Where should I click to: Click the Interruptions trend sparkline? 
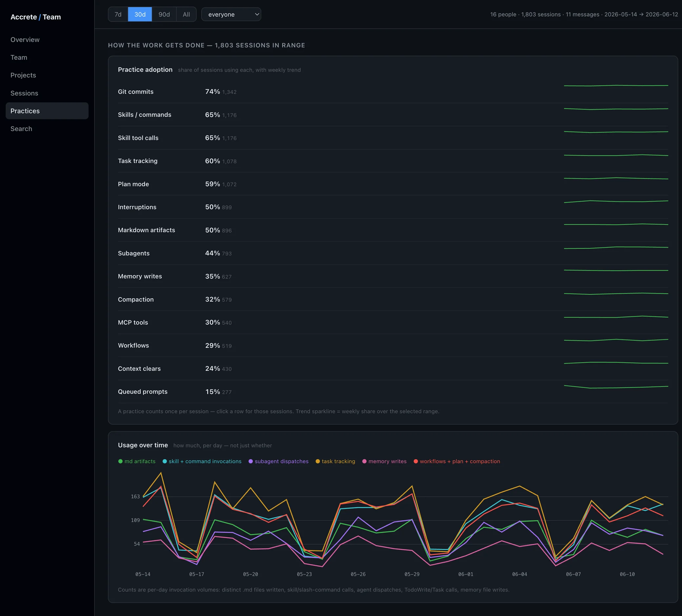pos(616,202)
